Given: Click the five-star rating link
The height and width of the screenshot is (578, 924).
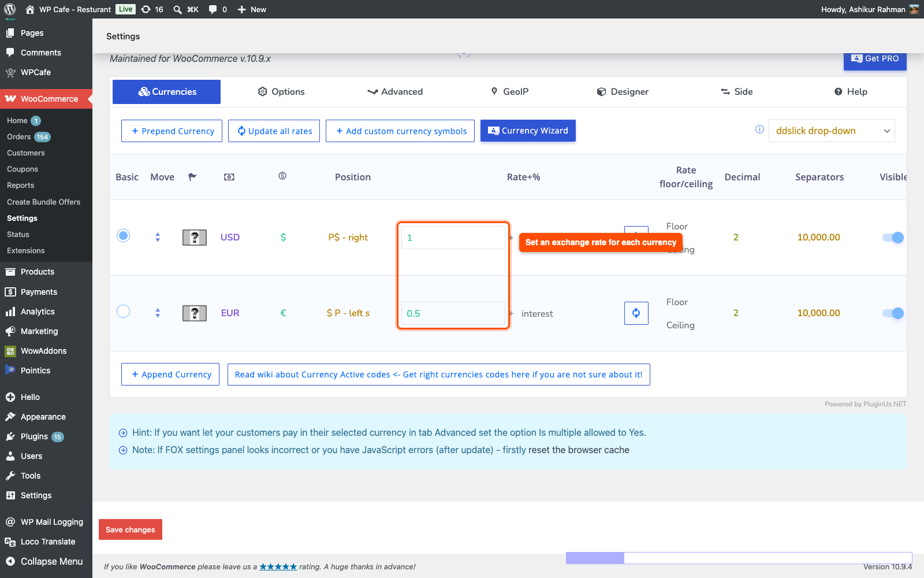Looking at the screenshot, I should 278,567.
